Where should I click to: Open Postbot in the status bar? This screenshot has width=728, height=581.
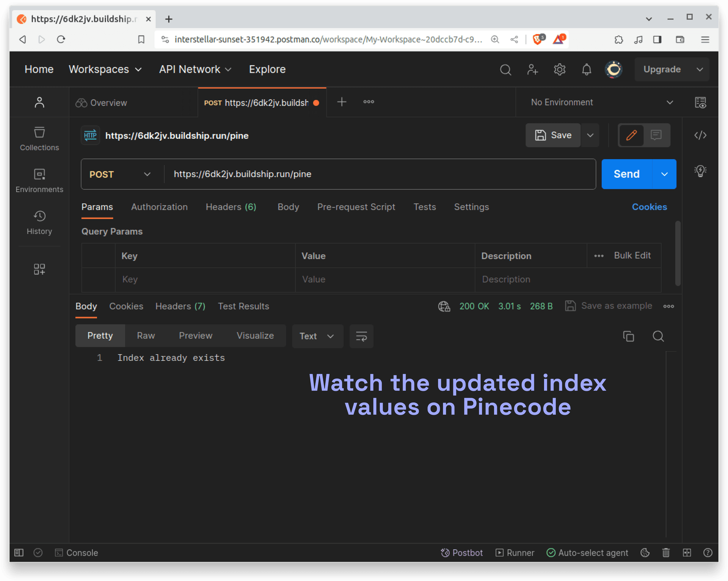pyautogui.click(x=461, y=553)
